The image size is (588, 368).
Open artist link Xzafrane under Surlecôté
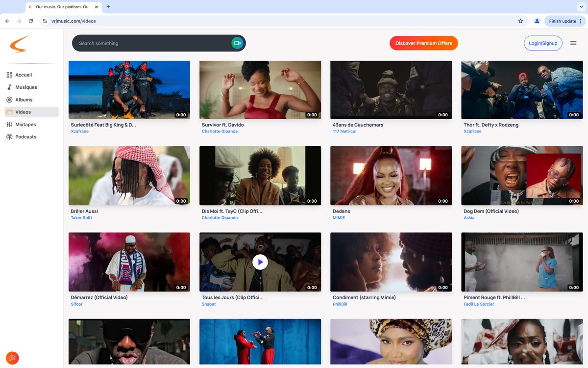[80, 131]
